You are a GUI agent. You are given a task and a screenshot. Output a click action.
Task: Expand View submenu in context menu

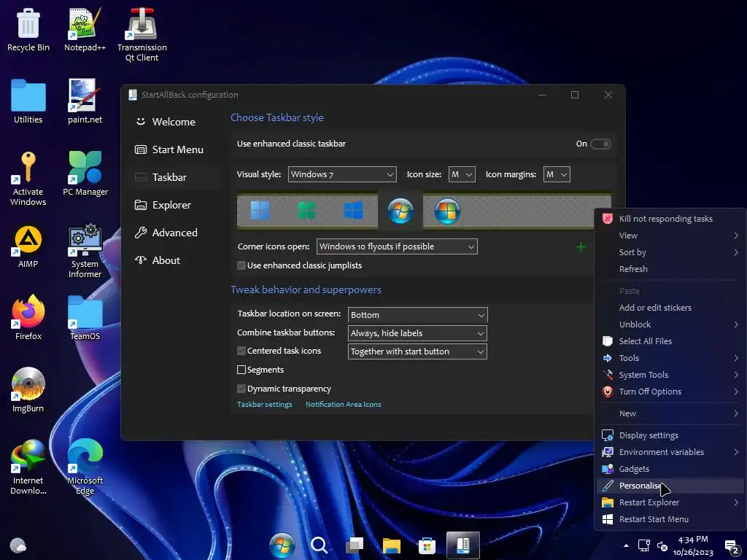pyautogui.click(x=670, y=236)
